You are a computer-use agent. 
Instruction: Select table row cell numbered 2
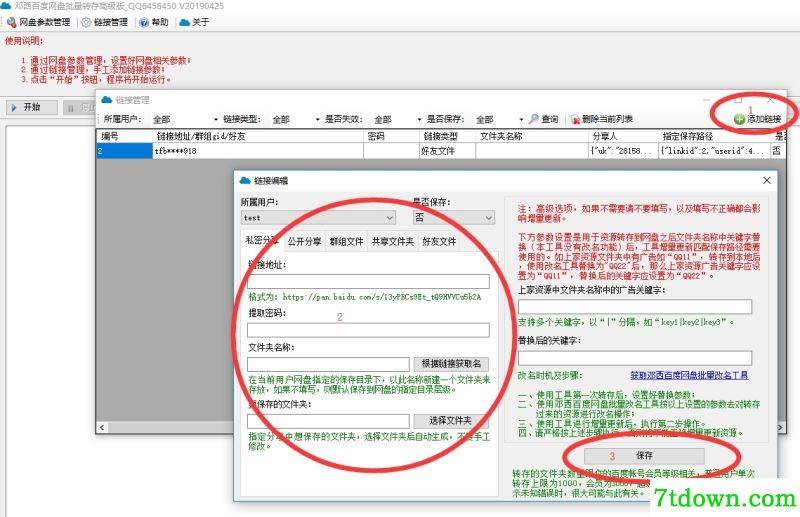pos(124,151)
